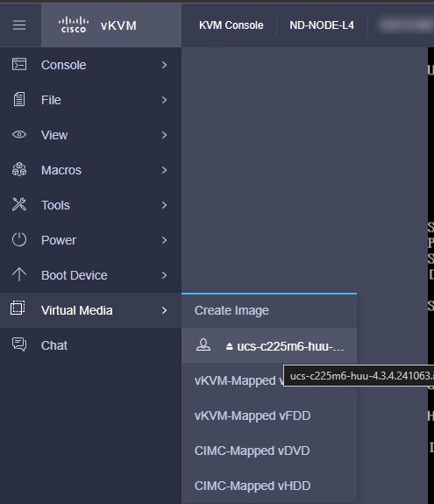Select the Virtual Media menu item
This screenshot has width=434, height=504.
tap(90, 310)
